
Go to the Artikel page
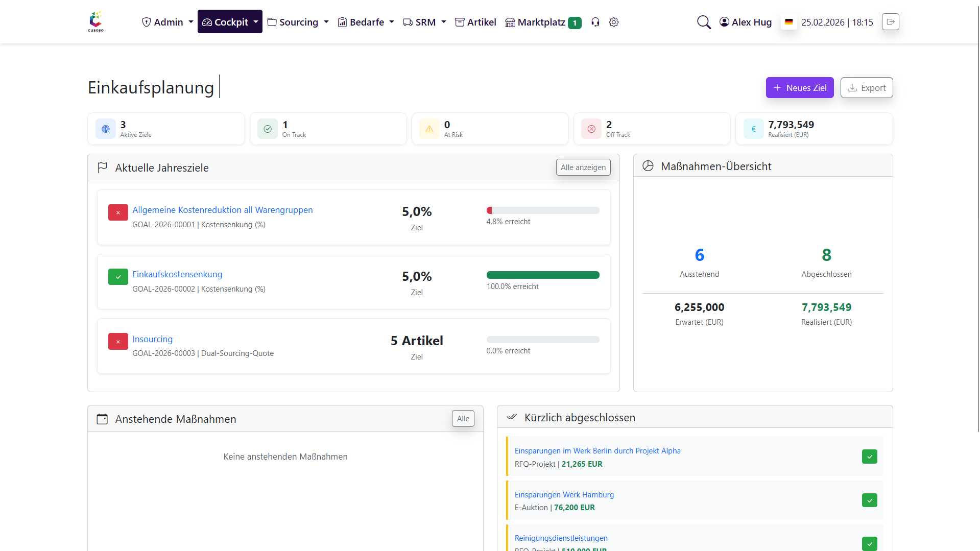475,22
